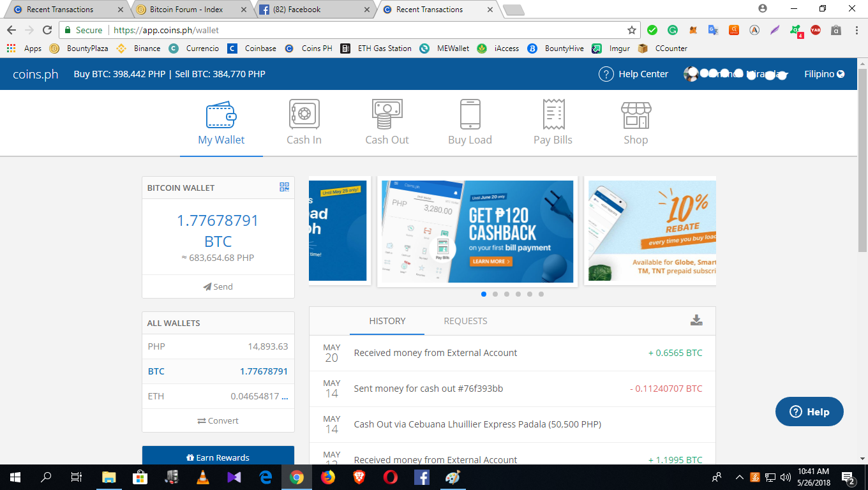
Task: Open the Windows Start menu
Action: 15,477
